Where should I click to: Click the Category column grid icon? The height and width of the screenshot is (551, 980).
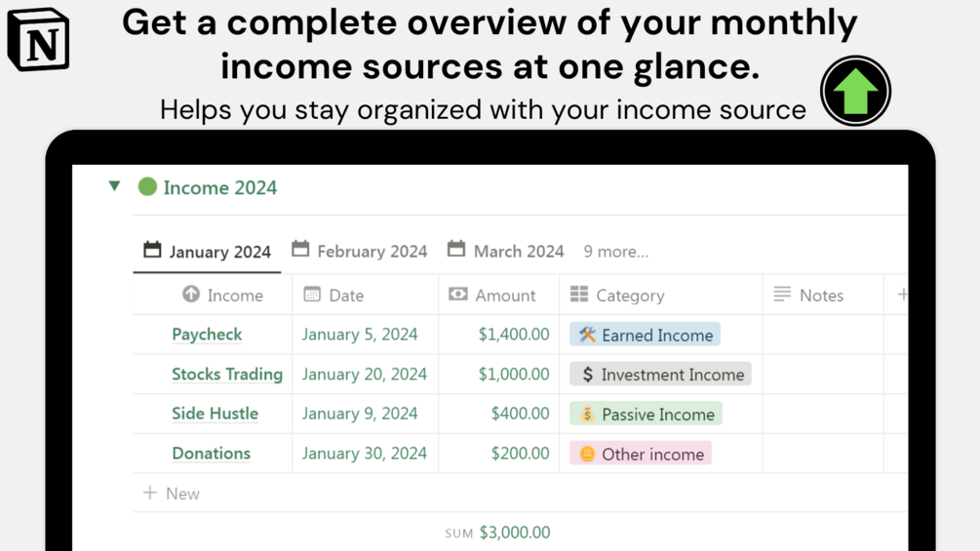point(579,295)
